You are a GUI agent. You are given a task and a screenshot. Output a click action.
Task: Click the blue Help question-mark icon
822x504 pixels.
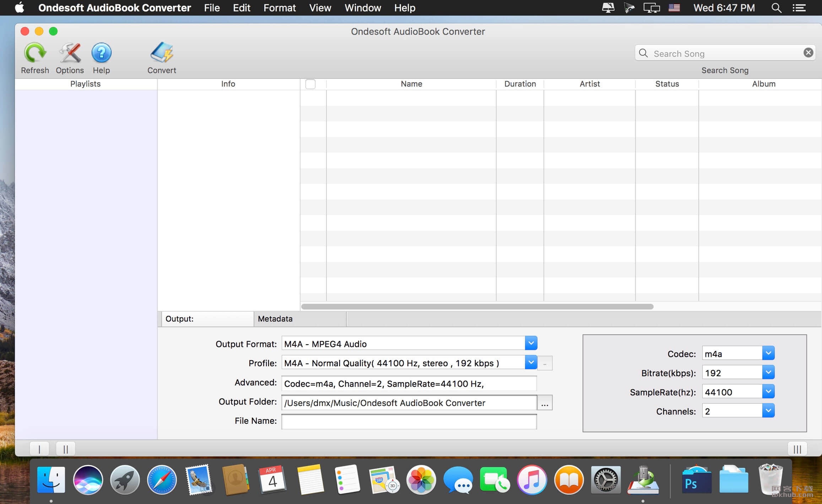101,53
